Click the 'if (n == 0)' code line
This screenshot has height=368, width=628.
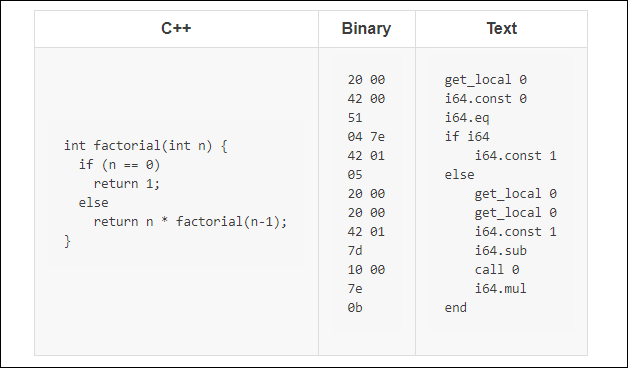point(119,165)
